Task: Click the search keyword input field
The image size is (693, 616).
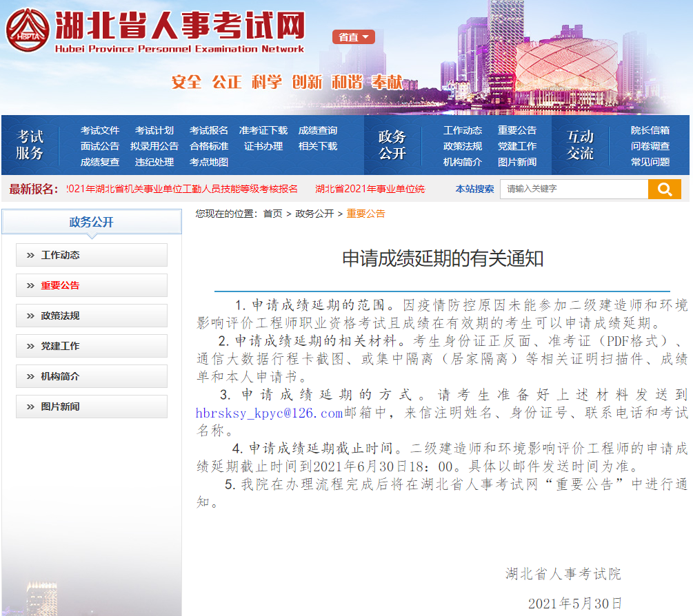Action: pos(574,189)
